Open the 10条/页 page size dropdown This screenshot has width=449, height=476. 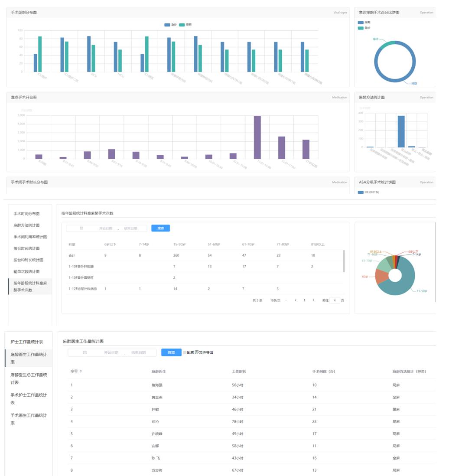point(278,300)
